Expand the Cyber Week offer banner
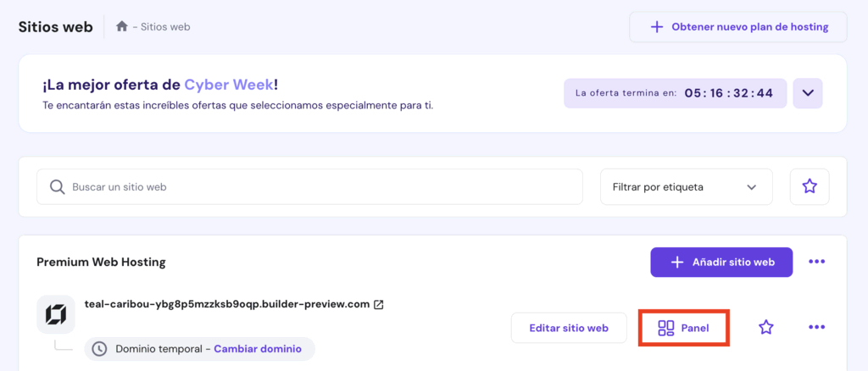This screenshot has width=868, height=371. pyautogui.click(x=808, y=93)
